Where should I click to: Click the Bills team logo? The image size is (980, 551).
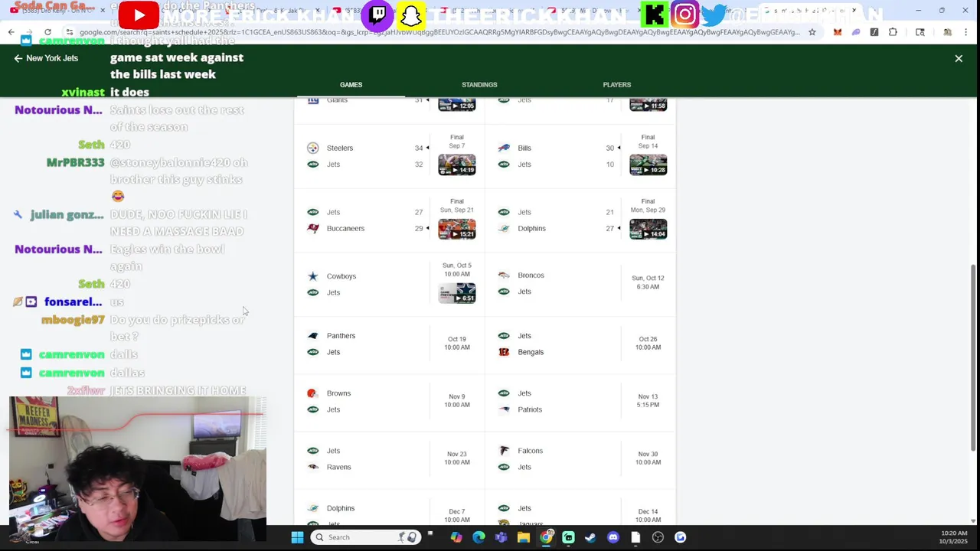(x=504, y=148)
